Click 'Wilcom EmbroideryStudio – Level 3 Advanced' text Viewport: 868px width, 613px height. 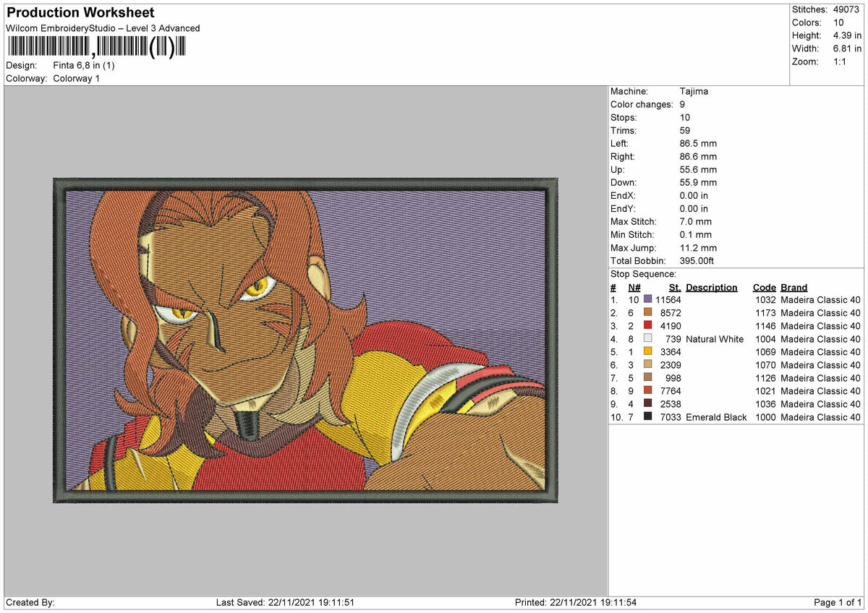coord(103,28)
